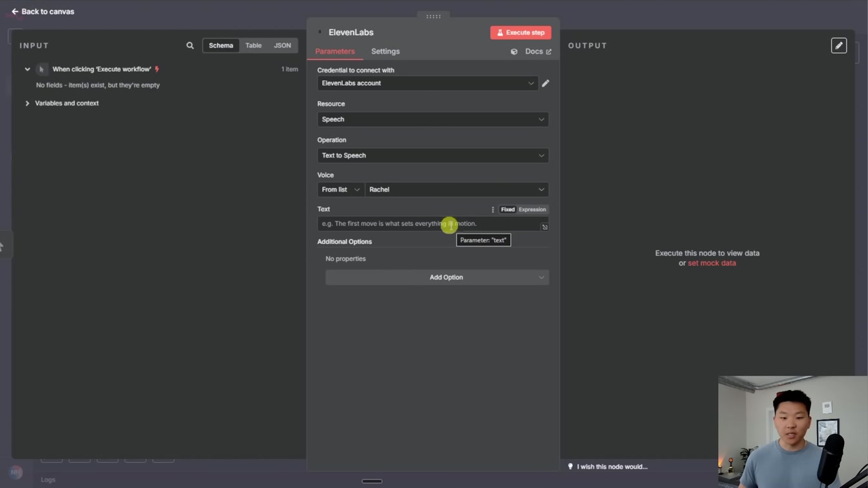Click 'No fields - item(s) exist' message
Viewport: 868px width, 488px height.
tap(98, 85)
